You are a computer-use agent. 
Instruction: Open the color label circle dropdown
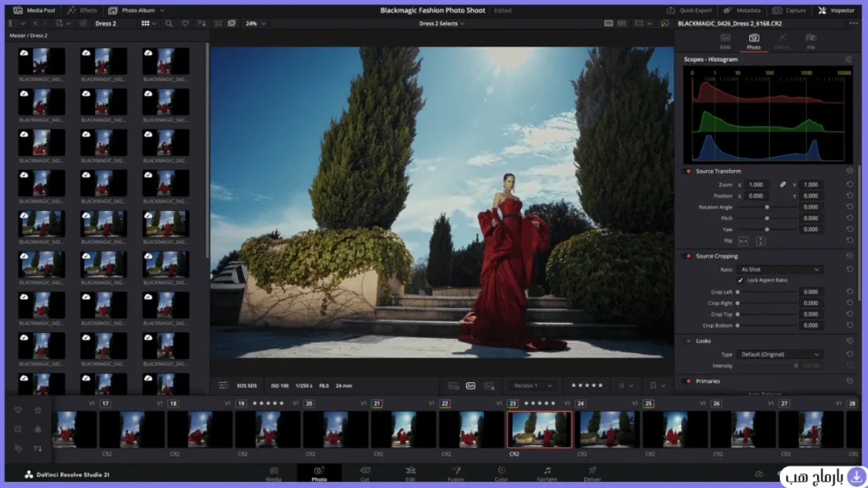626,385
